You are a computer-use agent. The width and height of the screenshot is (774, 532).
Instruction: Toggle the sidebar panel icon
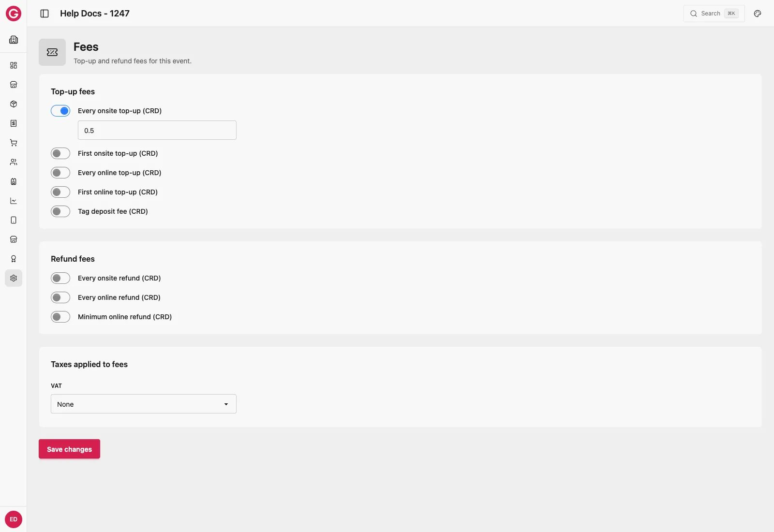tap(45, 14)
